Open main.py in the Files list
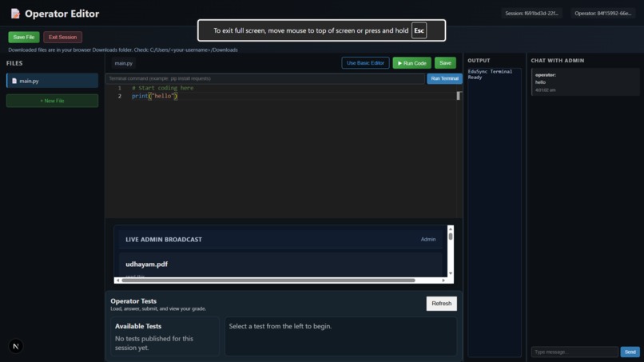This screenshot has width=644, height=362. 52,81
